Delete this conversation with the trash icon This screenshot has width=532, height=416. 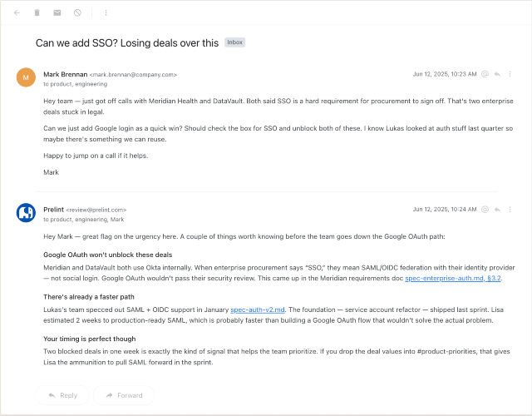click(37, 12)
